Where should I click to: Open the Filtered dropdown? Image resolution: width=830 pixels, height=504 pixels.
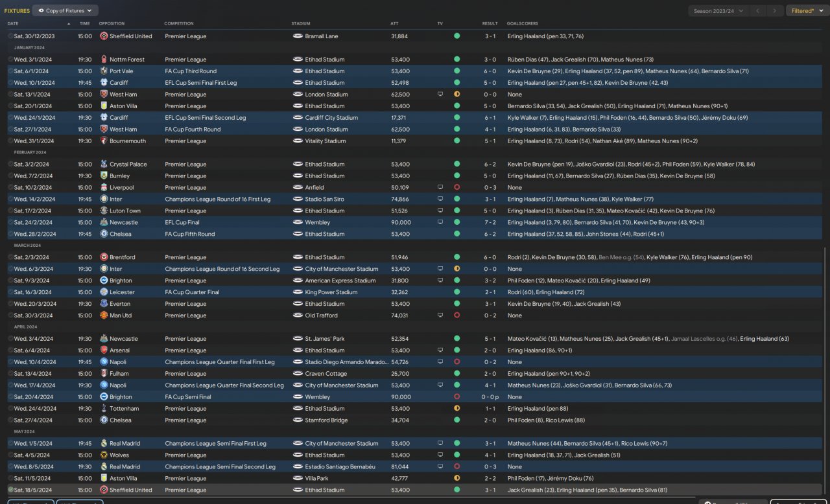pyautogui.click(x=807, y=10)
